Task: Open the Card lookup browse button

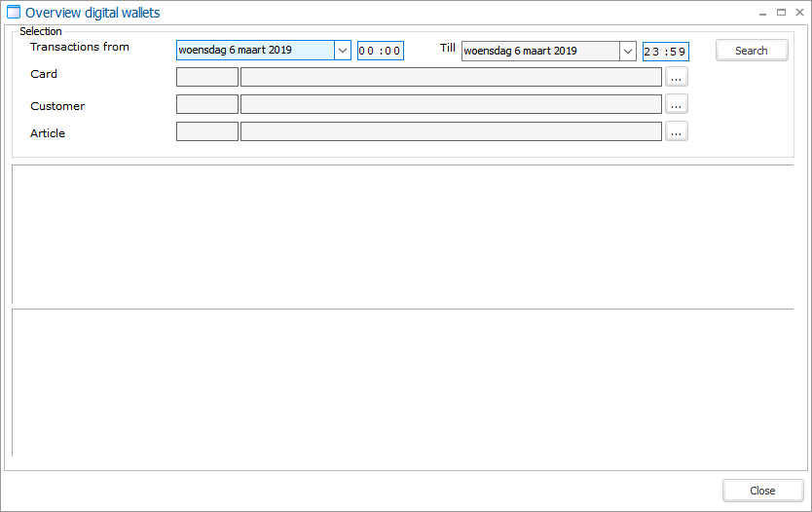Action: [677, 77]
